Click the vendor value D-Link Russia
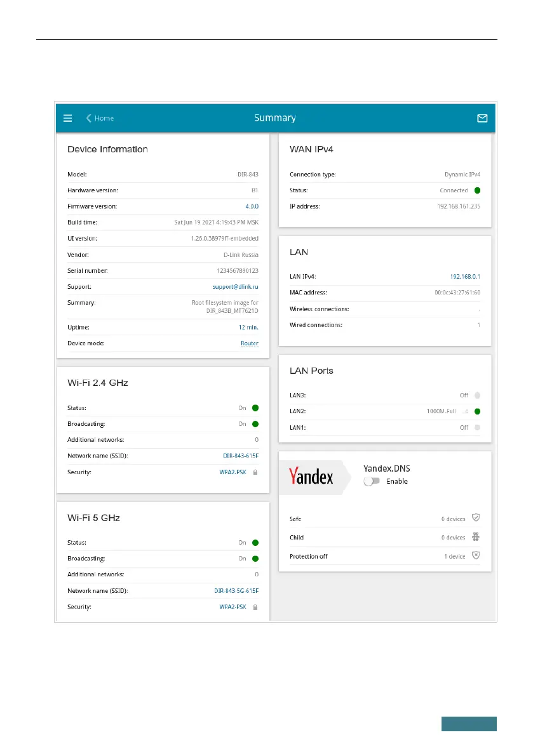This screenshot has height=756, width=533. 241,255
